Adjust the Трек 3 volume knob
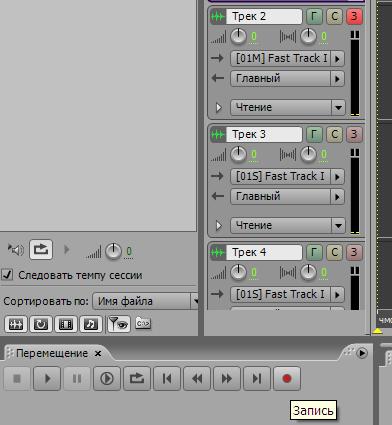The height and width of the screenshot is (425, 392). point(238,154)
